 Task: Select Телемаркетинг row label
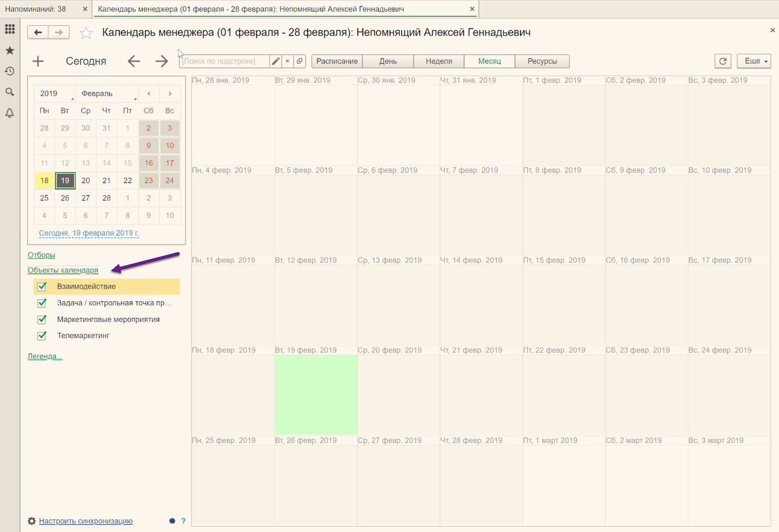84,336
